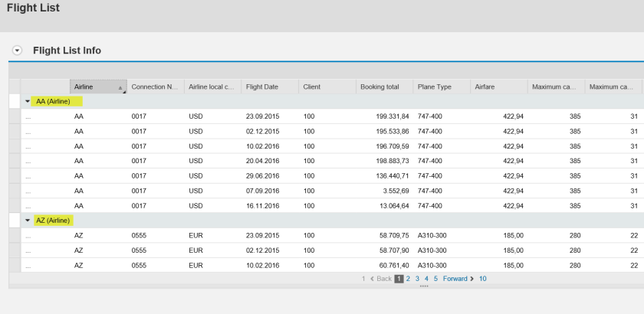The height and width of the screenshot is (314, 644).
Task: Click the 196.709,59 booking total cell
Action: tap(378, 146)
